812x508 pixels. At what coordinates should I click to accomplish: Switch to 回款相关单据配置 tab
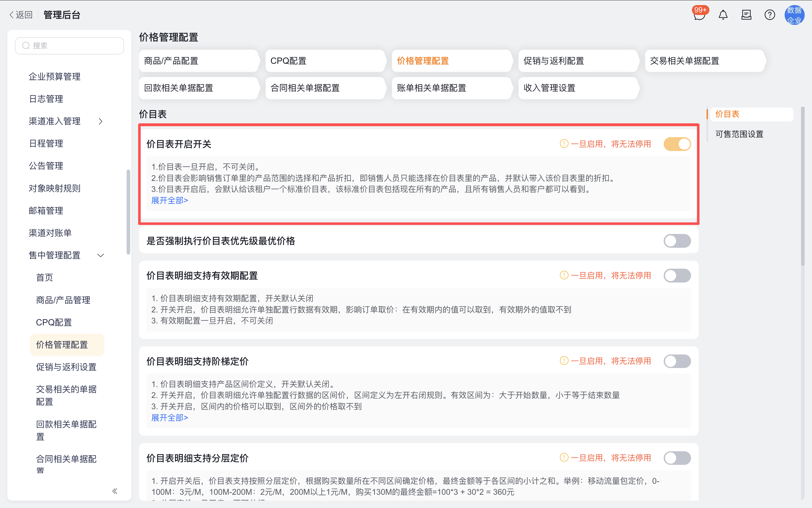coord(199,88)
